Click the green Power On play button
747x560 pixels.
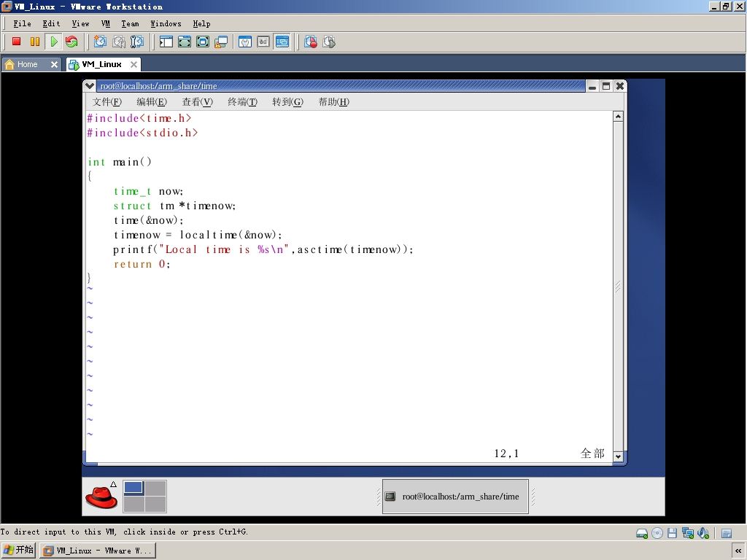[x=53, y=42]
